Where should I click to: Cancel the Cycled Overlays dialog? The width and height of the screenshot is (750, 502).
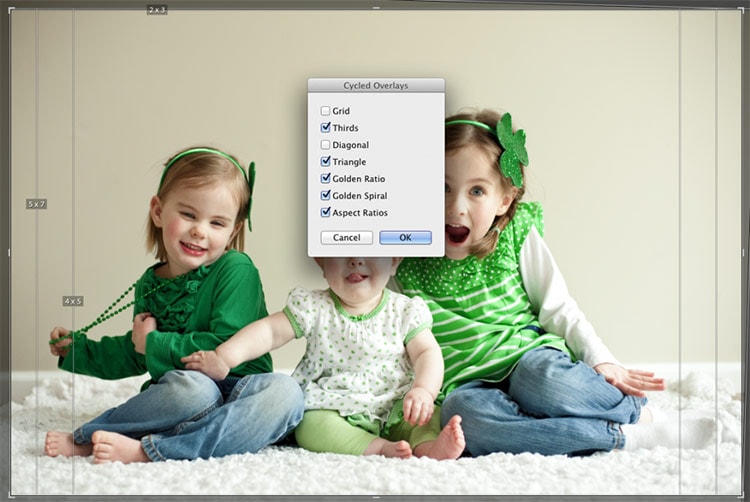(347, 238)
